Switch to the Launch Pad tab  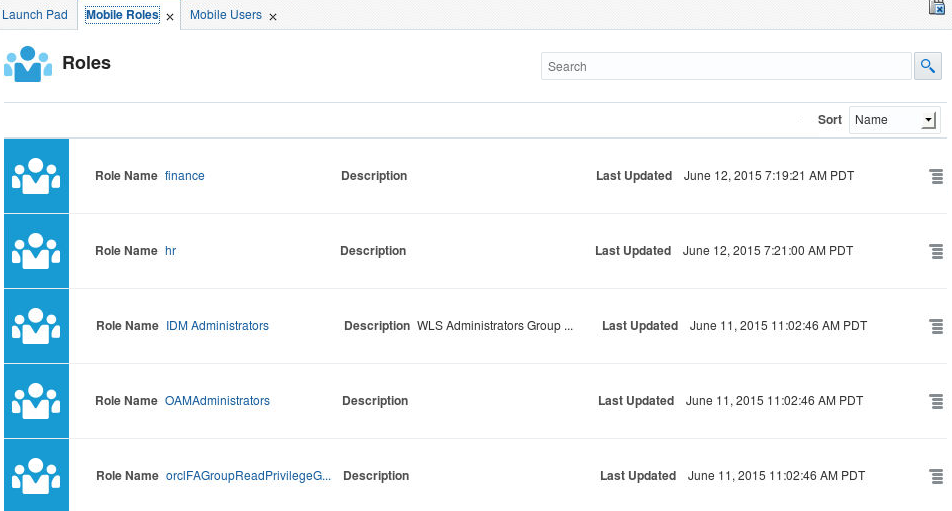[35, 15]
